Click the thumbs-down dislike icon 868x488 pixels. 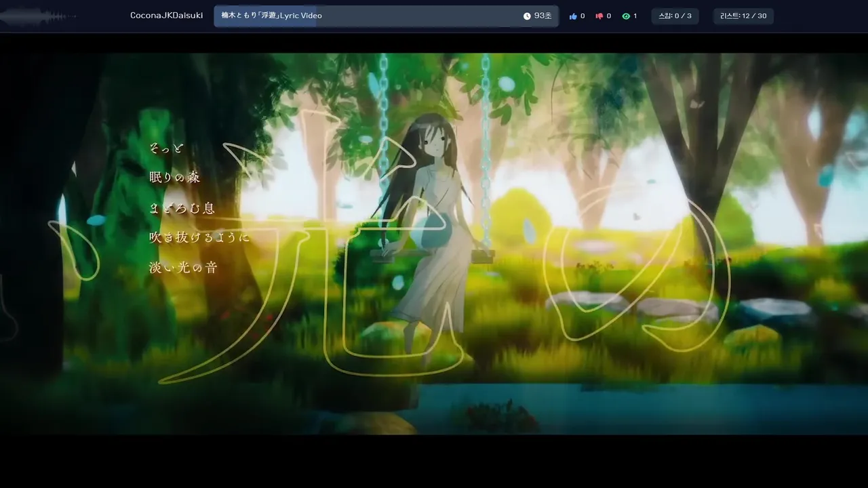click(x=599, y=16)
